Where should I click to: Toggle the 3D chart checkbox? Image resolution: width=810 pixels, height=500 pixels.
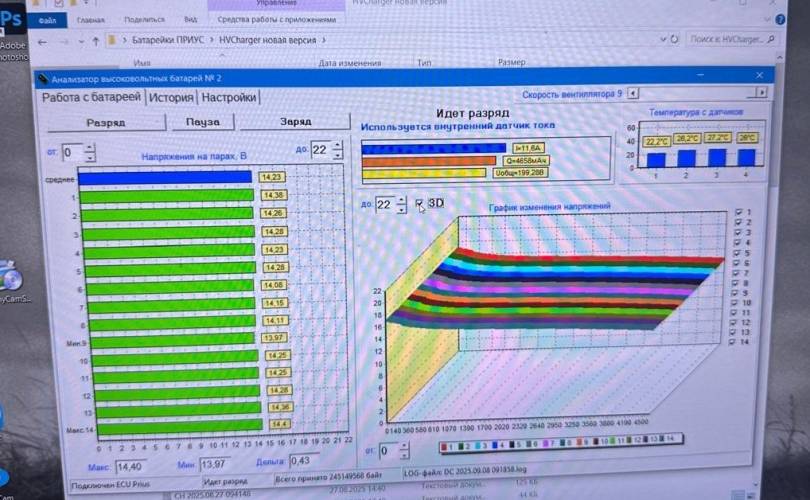[419, 203]
